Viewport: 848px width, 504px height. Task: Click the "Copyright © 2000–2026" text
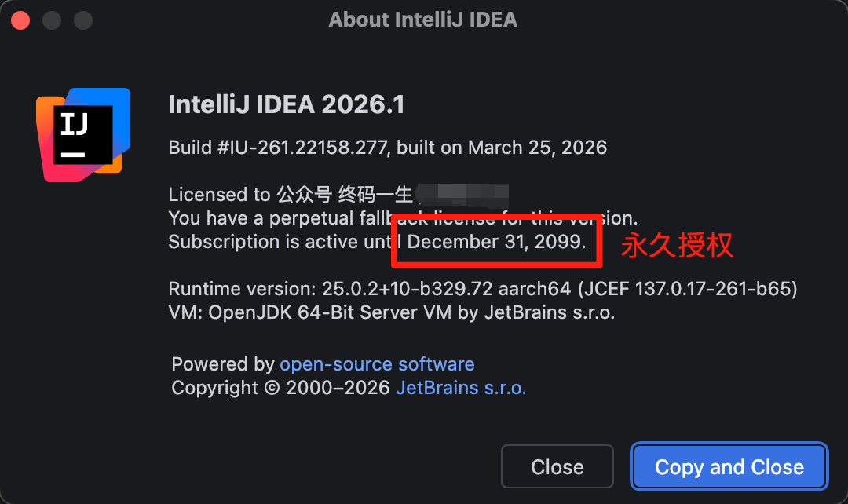(280, 388)
